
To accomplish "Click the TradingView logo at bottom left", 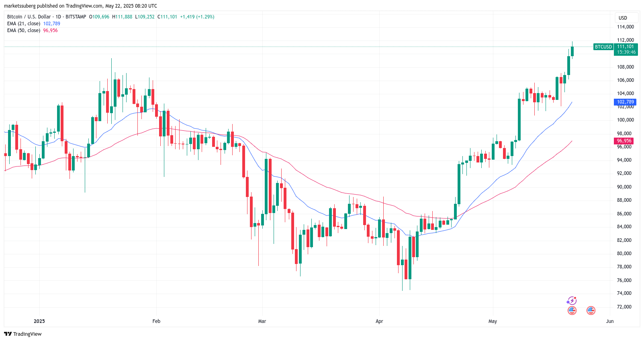I will click(x=23, y=334).
